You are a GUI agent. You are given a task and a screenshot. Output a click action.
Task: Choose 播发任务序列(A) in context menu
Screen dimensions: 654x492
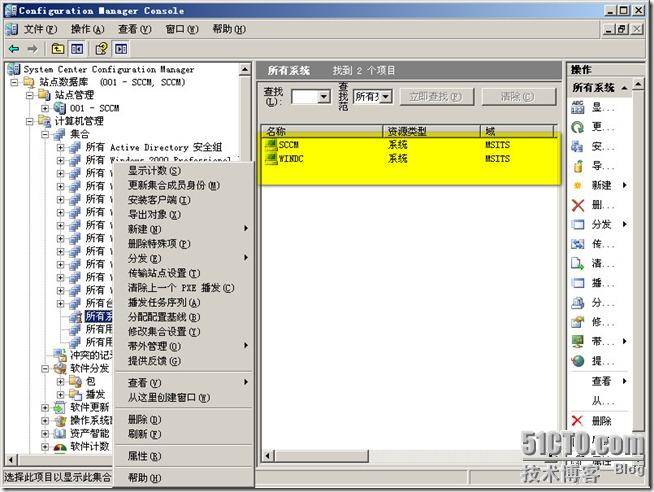point(184,303)
